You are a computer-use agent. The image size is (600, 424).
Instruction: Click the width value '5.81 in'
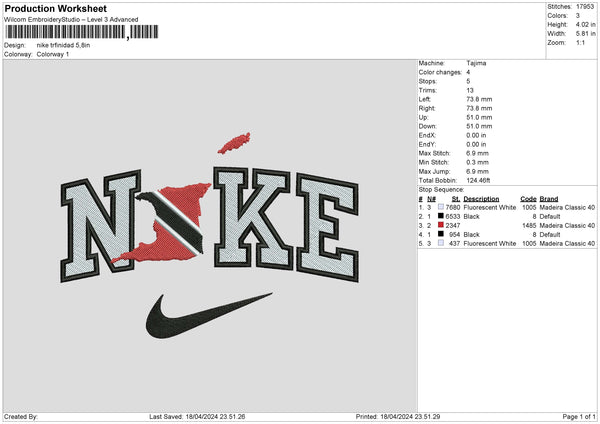coord(585,34)
